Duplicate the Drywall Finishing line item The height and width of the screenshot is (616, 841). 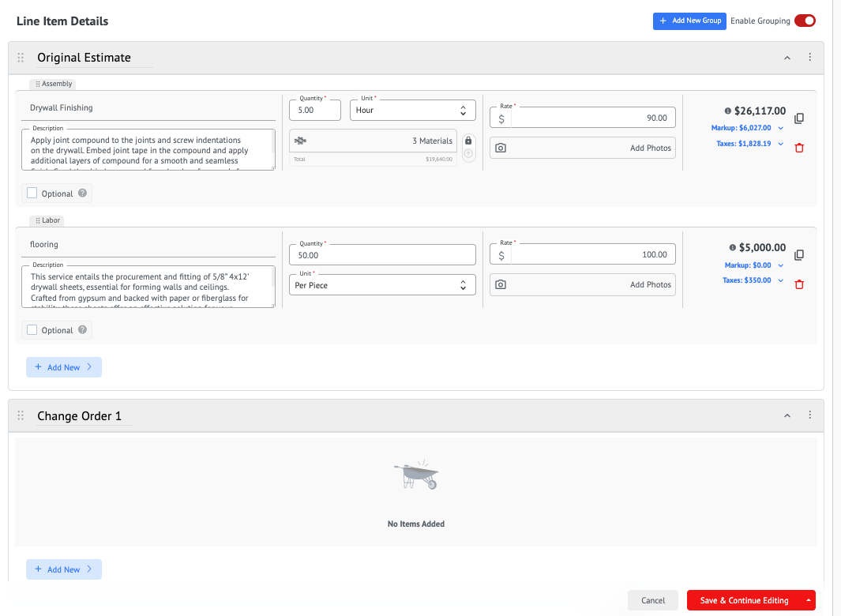pyautogui.click(x=799, y=118)
